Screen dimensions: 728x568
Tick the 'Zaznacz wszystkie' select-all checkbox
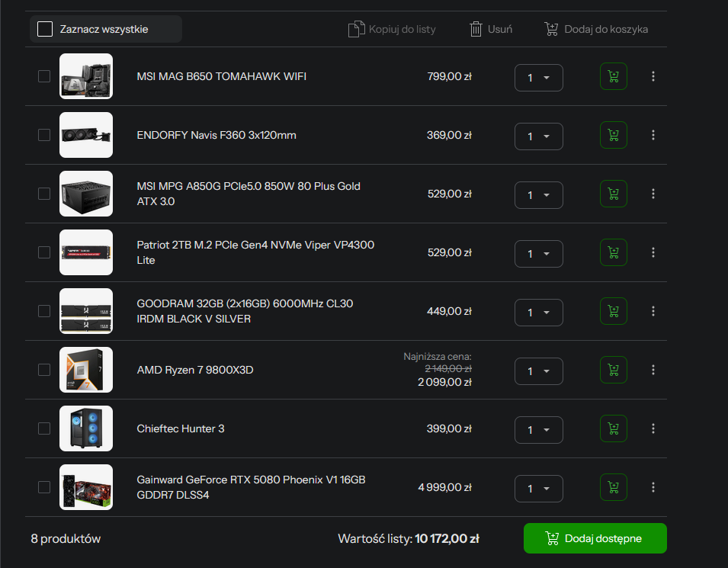44,29
